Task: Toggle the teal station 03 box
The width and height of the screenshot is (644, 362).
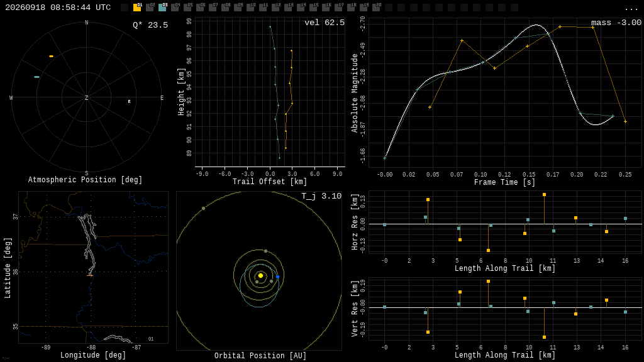Action: (x=162, y=8)
